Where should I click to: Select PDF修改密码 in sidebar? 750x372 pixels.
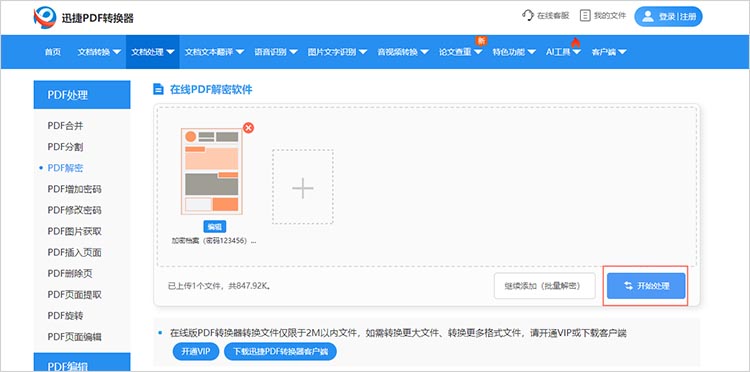[75, 210]
